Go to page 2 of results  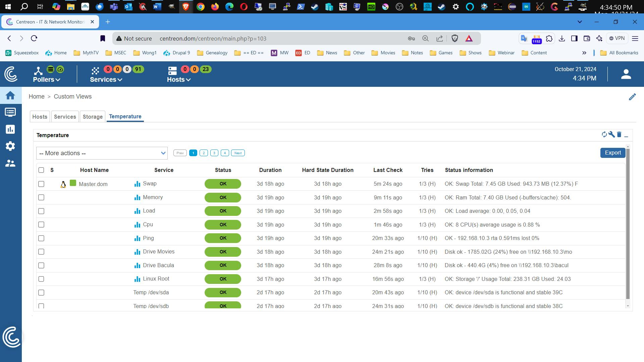coord(204,153)
